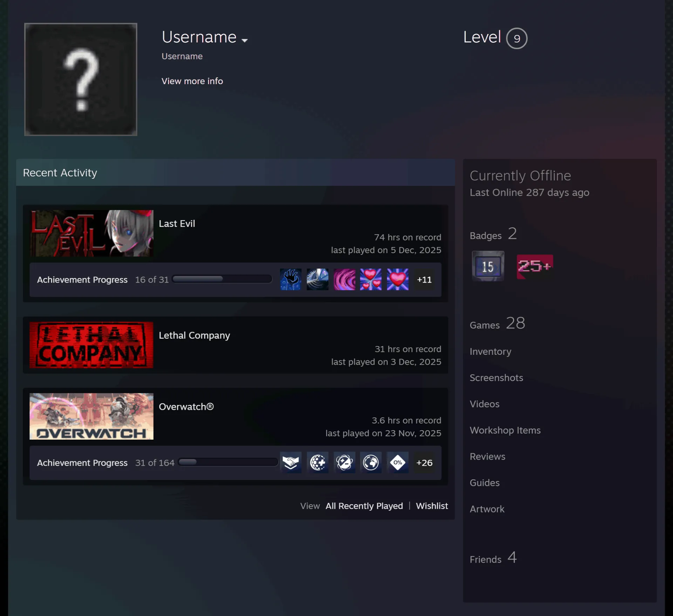Open the Videos link
This screenshot has height=616, width=673.
click(484, 404)
